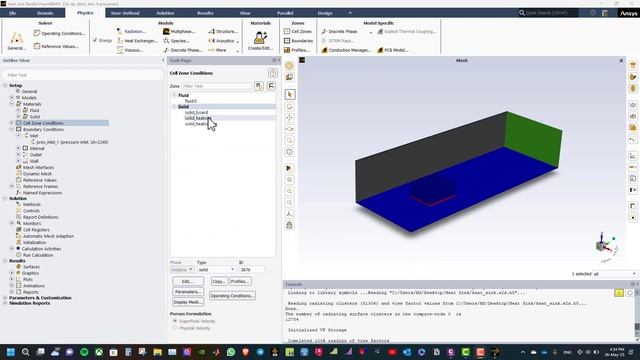
Task: Open the Species model dialog
Action: tap(176, 41)
